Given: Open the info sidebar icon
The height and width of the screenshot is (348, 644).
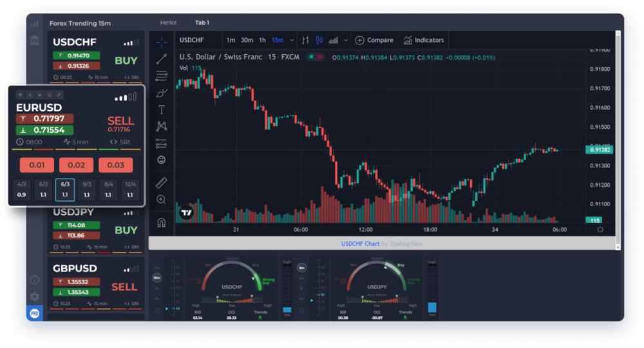Looking at the screenshot, I should [35, 280].
